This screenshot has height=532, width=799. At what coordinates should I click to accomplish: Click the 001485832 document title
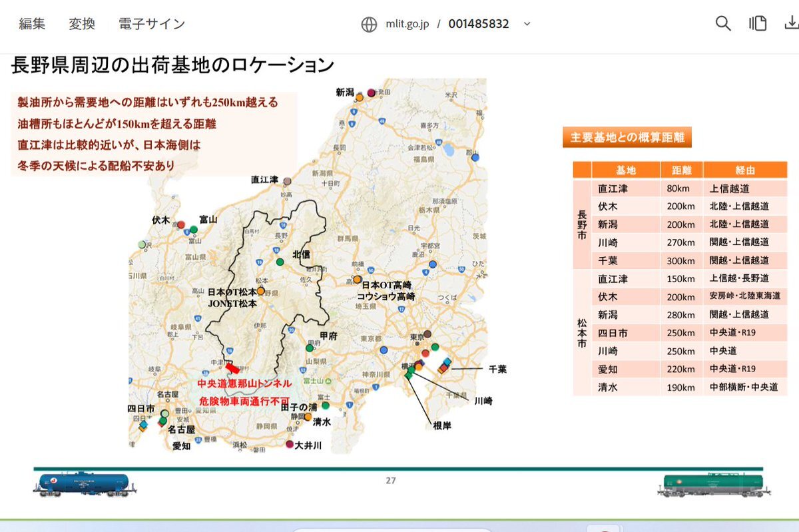[478, 25]
